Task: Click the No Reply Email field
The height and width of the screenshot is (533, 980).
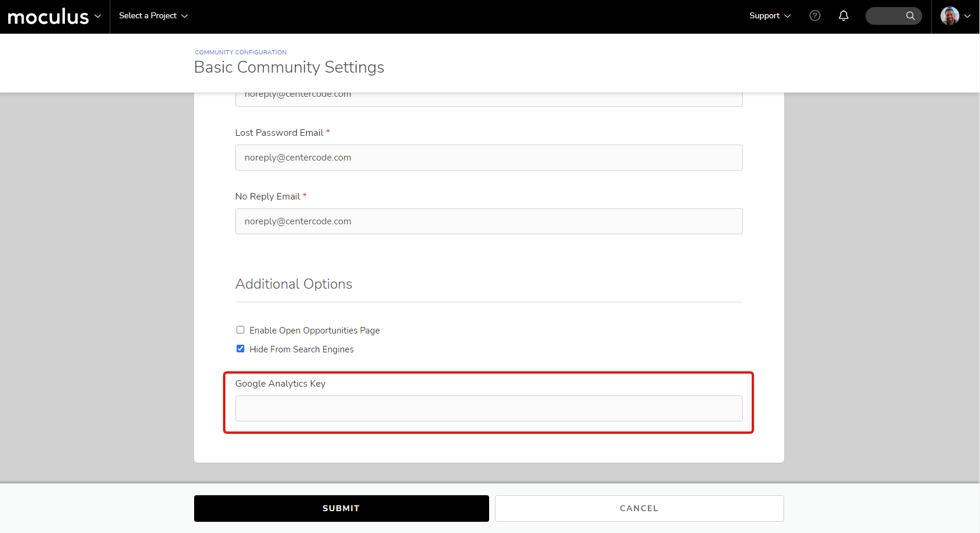Action: (489, 221)
